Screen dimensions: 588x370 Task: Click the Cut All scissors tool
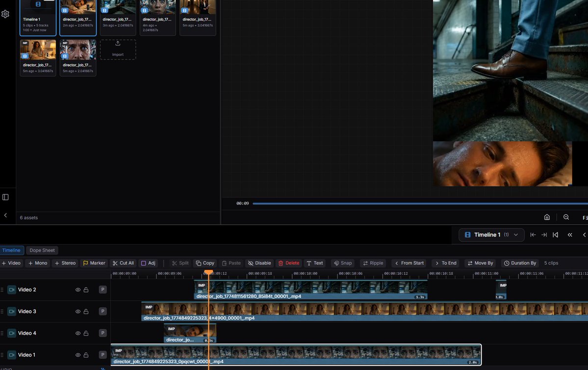click(x=123, y=263)
